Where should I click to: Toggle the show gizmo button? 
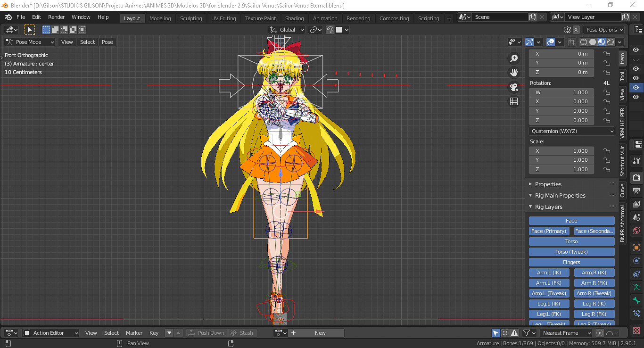coord(529,42)
